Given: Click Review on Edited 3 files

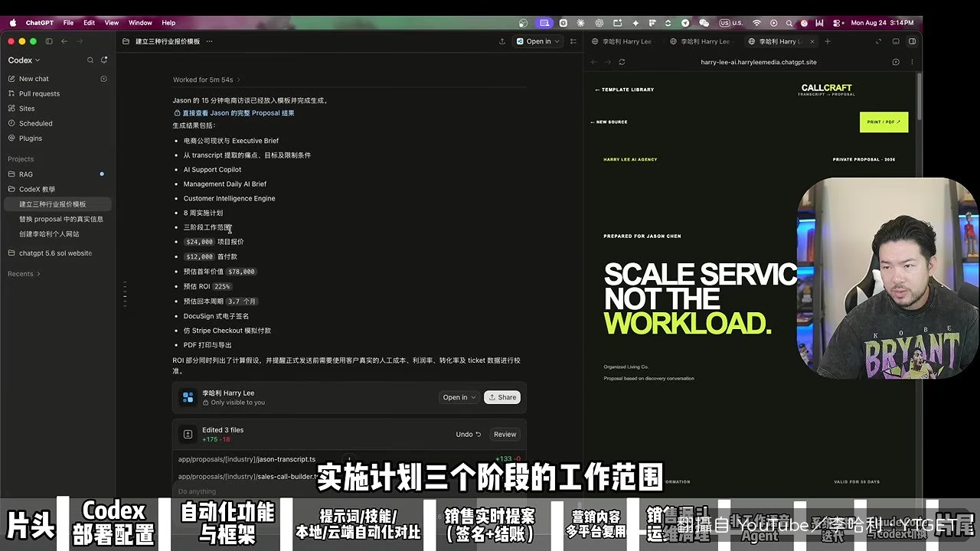Looking at the screenshot, I should (x=505, y=434).
